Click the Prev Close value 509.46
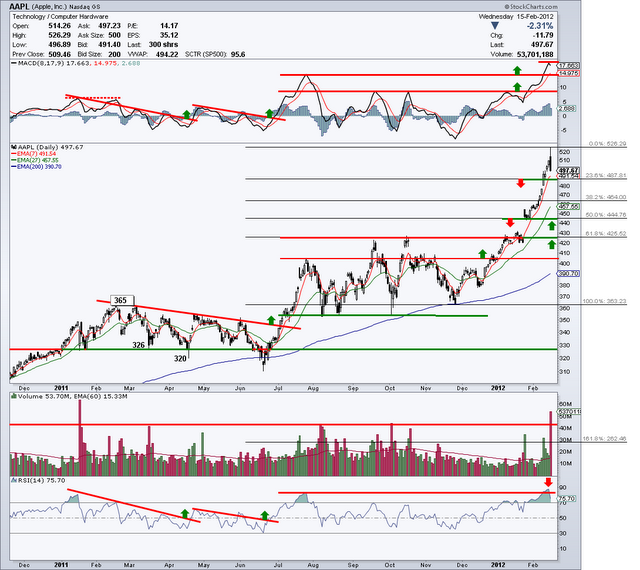The width and height of the screenshot is (640, 570). pos(60,54)
